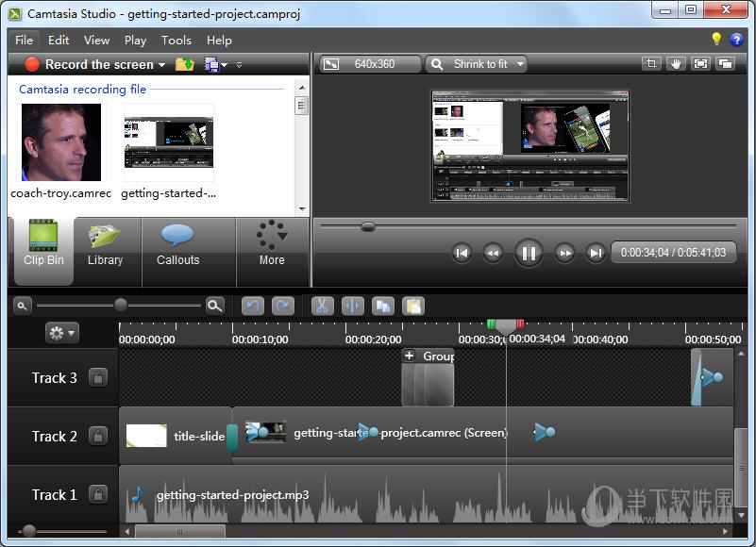Image resolution: width=756 pixels, height=547 pixels.
Task: Click the transition between title-slide and screen clip
Action: point(232,437)
